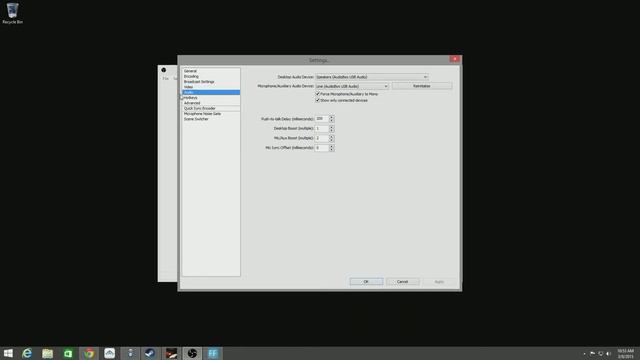Increase Mic Sync Offset with up arrow

pyautogui.click(x=331, y=146)
